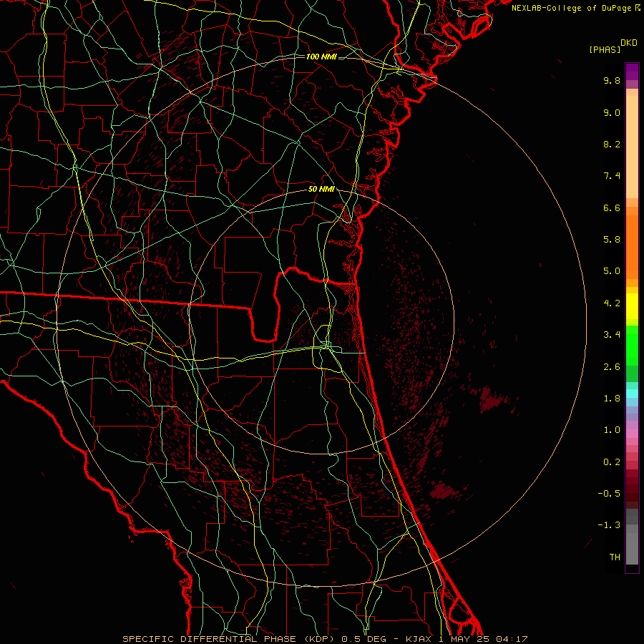Click the 50 NMI range ring label
The height and width of the screenshot is (644, 644).
coord(321,189)
